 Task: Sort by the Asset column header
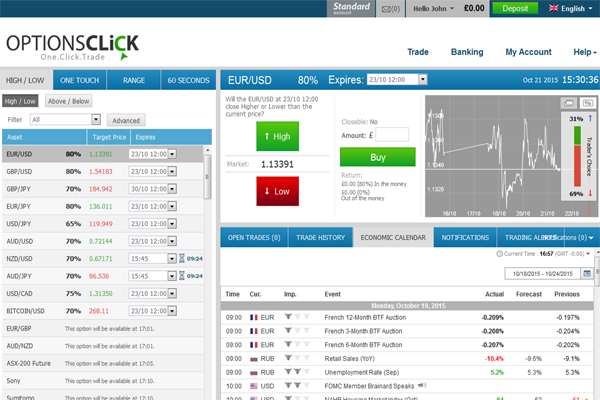(x=44, y=137)
